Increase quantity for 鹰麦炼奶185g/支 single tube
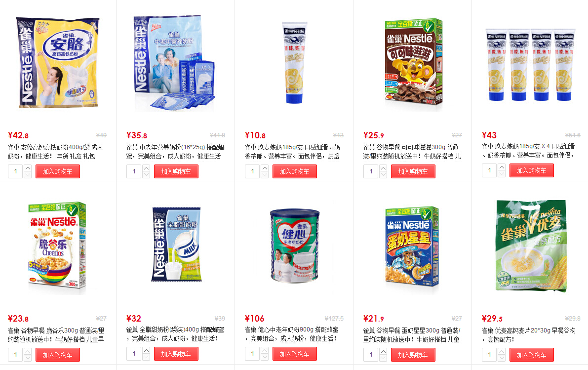The width and height of the screenshot is (588, 370). tap(265, 168)
